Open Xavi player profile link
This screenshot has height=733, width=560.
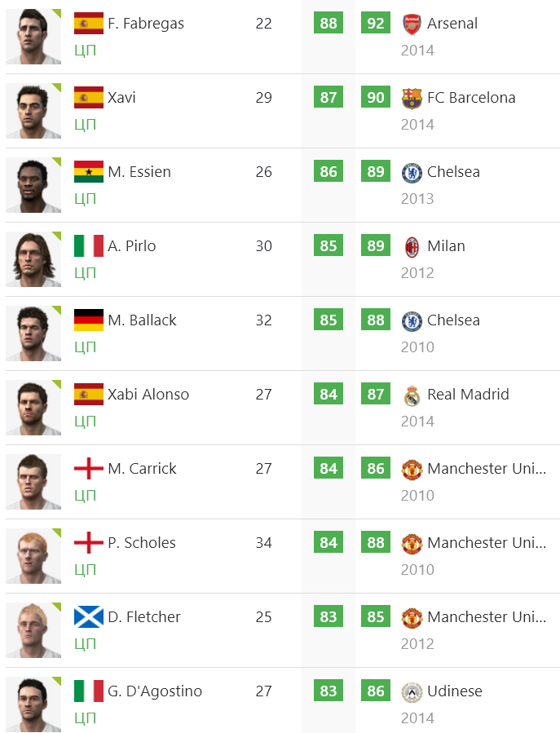121,98
